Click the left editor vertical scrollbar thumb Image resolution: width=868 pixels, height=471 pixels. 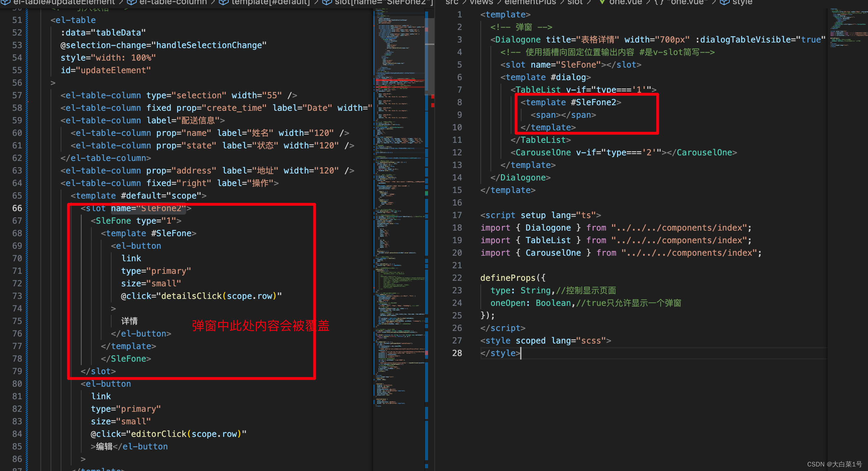pos(429,56)
